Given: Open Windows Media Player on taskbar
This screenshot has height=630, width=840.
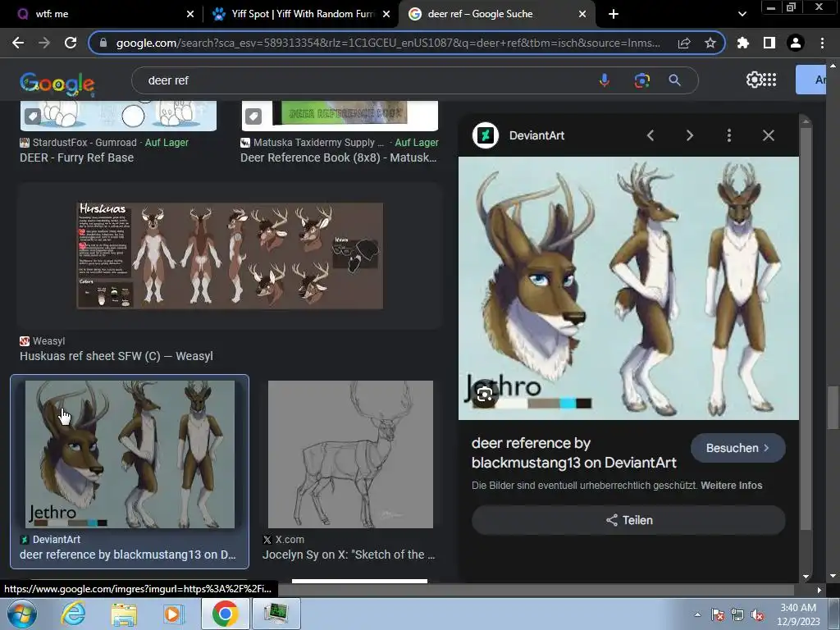Looking at the screenshot, I should 174,614.
